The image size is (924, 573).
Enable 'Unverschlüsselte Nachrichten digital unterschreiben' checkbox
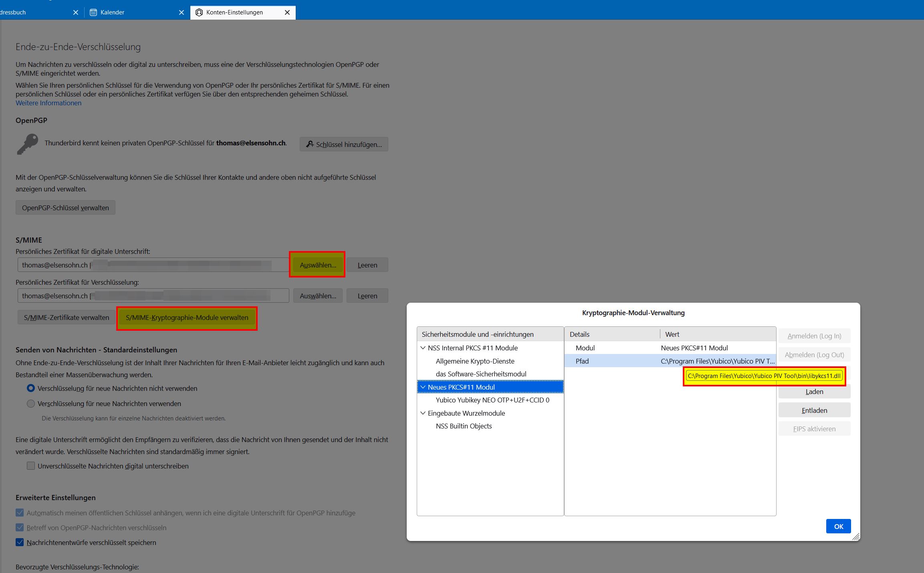tap(31, 466)
